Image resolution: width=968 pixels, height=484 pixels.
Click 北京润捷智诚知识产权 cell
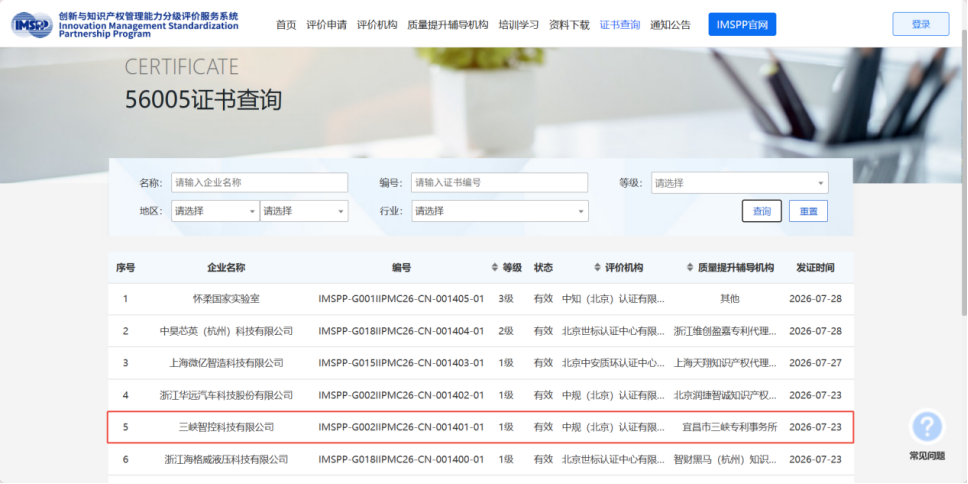pos(725,395)
